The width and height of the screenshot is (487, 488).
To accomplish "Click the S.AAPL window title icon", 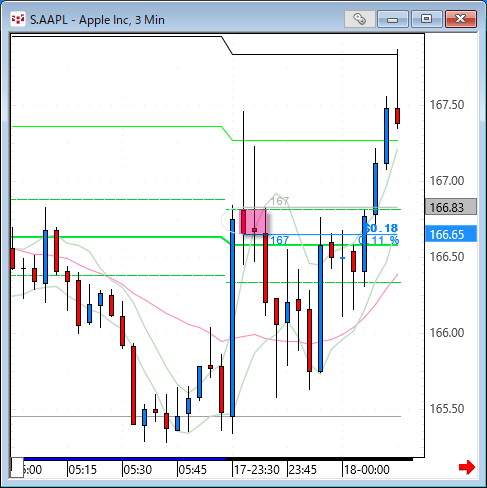I will pyautogui.click(x=18, y=20).
